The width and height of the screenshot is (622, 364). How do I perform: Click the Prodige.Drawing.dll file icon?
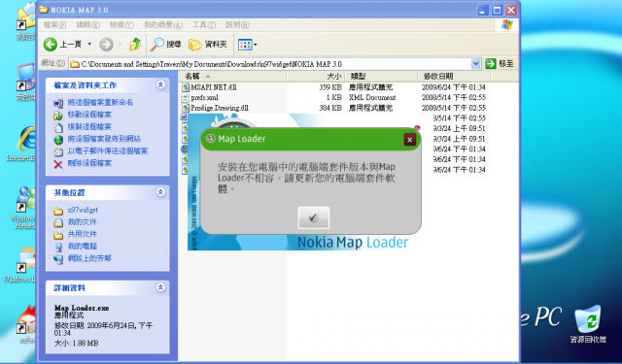coord(186,108)
